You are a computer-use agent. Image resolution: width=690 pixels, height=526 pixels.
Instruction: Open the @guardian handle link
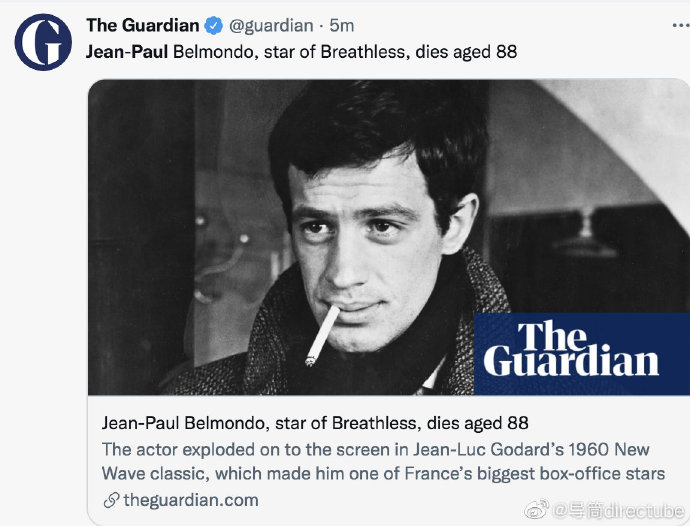pos(271,26)
